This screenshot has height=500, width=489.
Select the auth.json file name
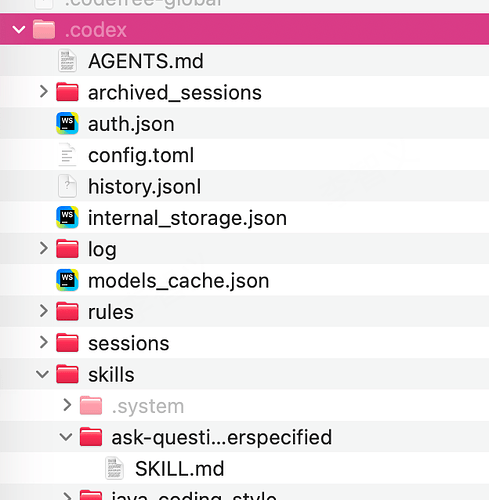coord(131,124)
